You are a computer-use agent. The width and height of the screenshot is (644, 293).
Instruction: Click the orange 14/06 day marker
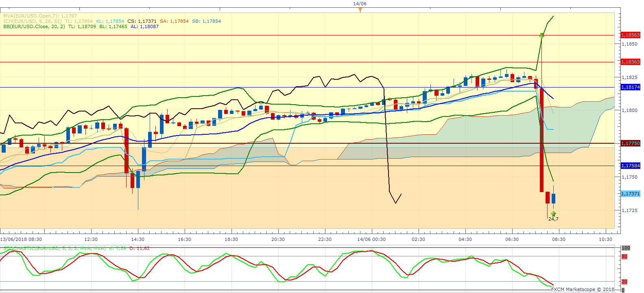click(x=360, y=9)
